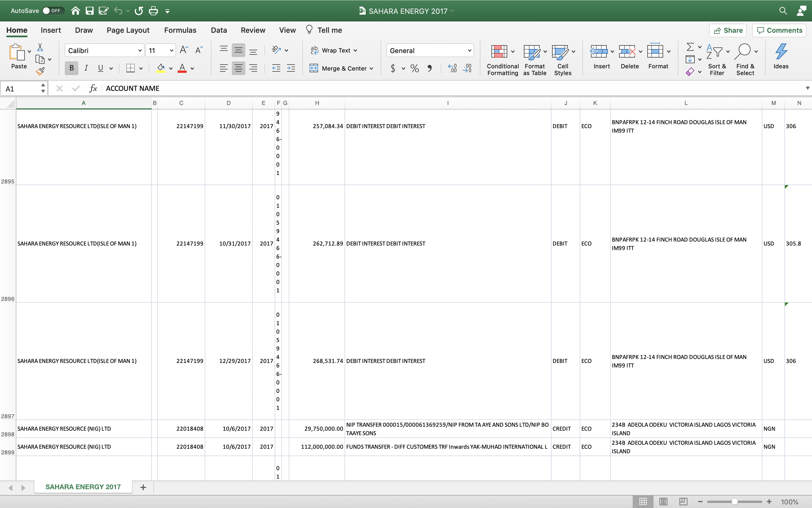Open Cell Styles gallery
The width and height of the screenshot is (812, 508).
563,60
